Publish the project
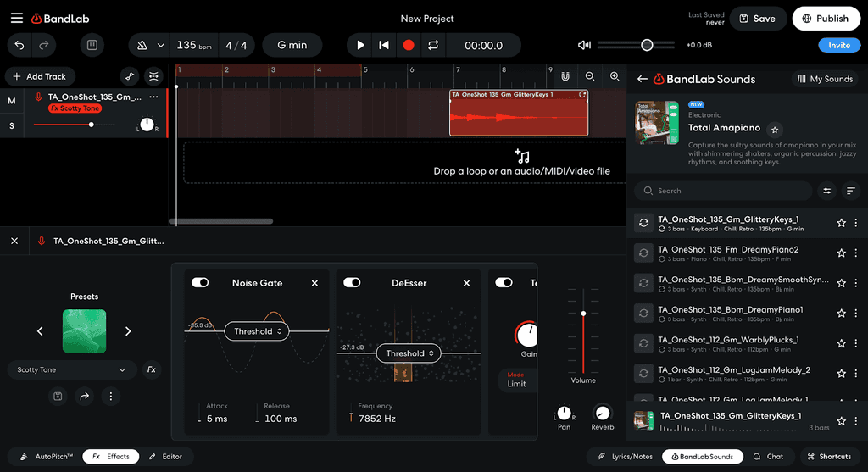This screenshot has height=472, width=868. pyautogui.click(x=826, y=19)
